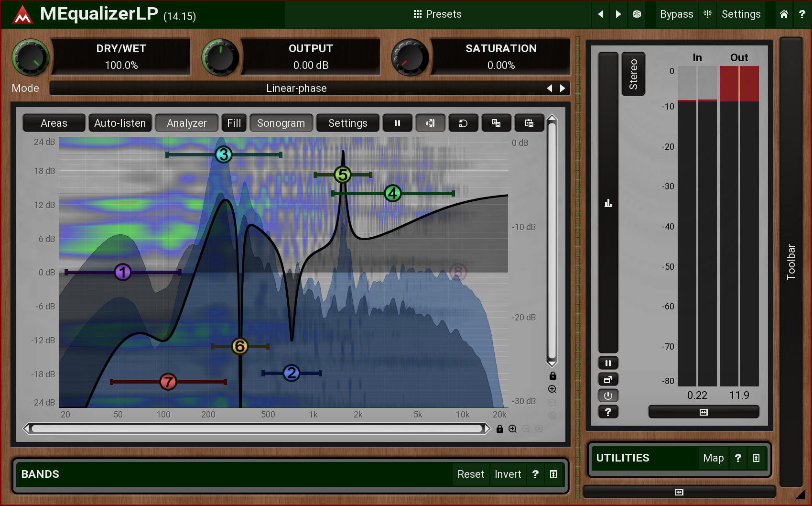Viewport: 812px width, 506px height.
Task: Open the home icon in title bar
Action: tap(784, 14)
